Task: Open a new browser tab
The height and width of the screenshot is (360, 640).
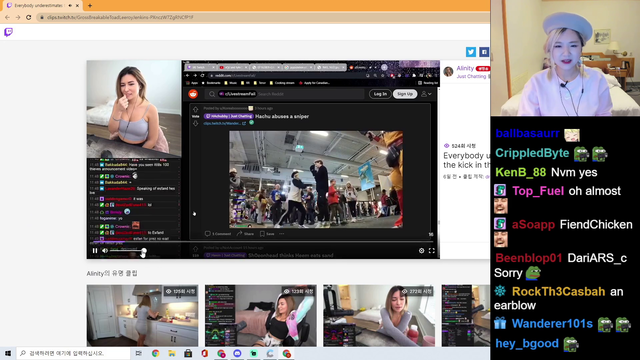Action: (x=90, y=6)
